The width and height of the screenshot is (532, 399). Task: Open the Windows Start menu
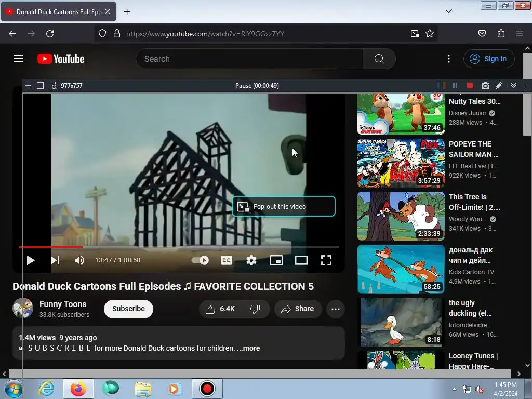coord(12,389)
